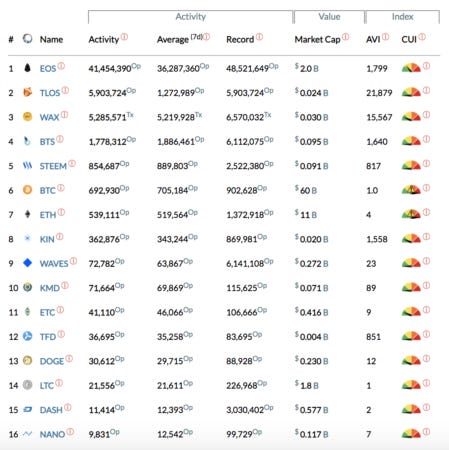Image resolution: width=449 pixels, height=450 pixels.
Task: Sort by the # rank column header
Action: tap(11, 39)
